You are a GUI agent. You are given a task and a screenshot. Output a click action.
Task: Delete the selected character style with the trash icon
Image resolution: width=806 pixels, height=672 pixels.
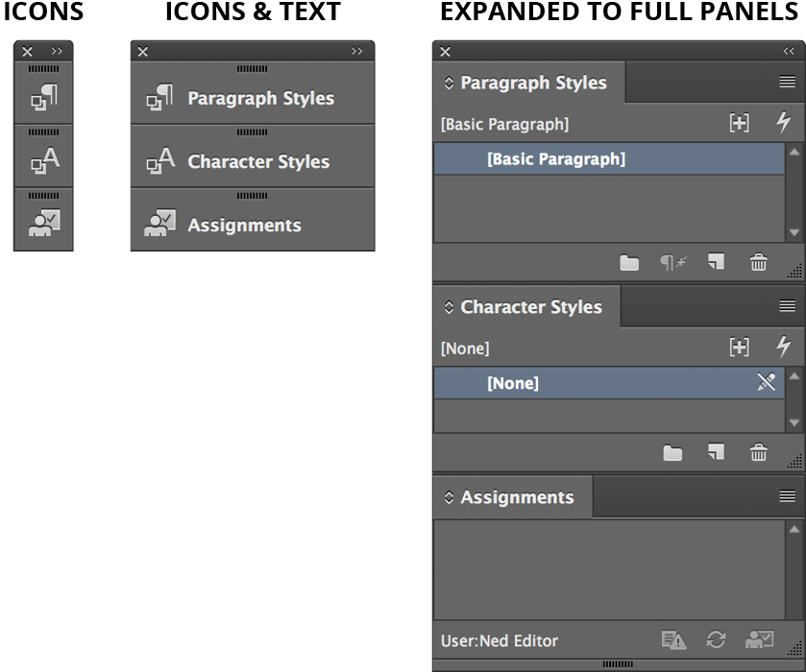[x=758, y=452]
